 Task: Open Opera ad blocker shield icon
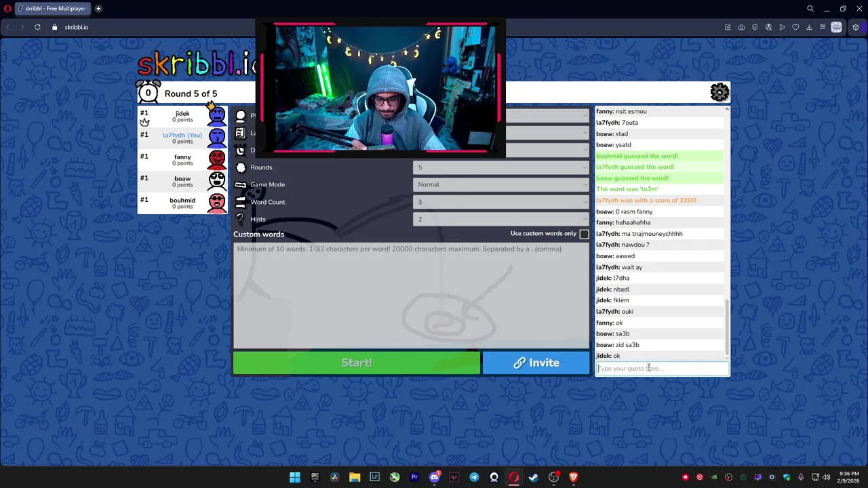[755, 27]
